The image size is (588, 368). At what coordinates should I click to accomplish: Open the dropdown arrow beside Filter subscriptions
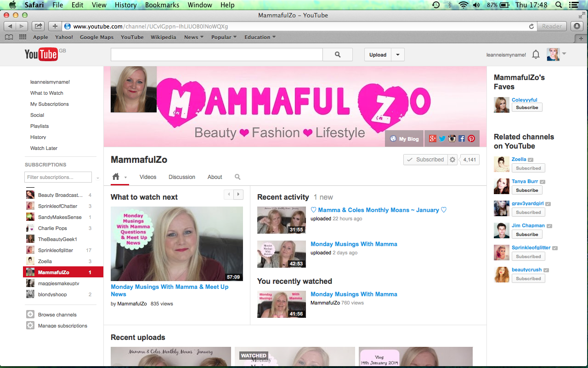[x=97, y=178]
